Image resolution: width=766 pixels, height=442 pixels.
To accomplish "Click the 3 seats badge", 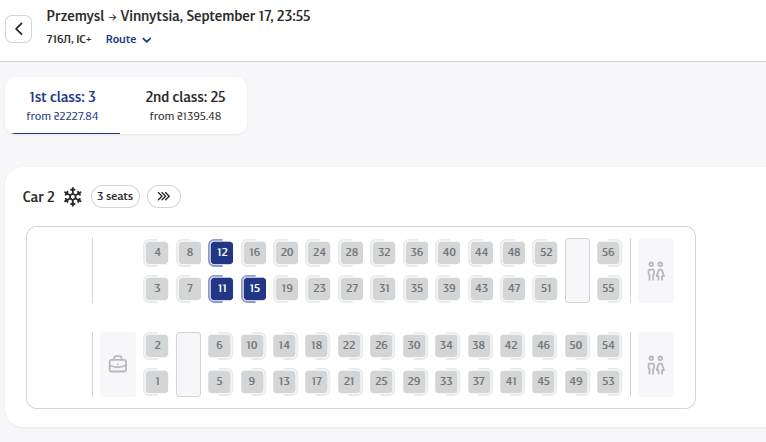I will pyautogui.click(x=115, y=196).
